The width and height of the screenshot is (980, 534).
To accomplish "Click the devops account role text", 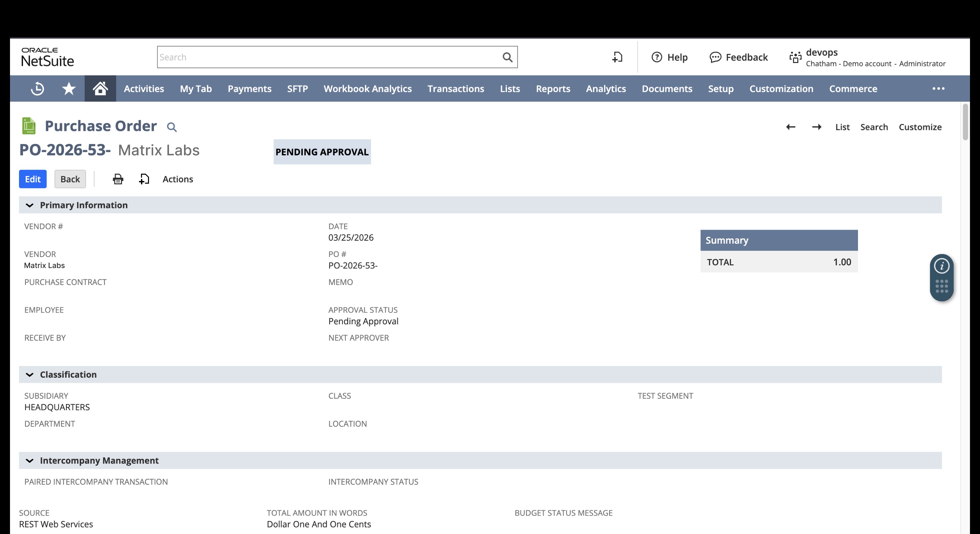I will click(875, 64).
